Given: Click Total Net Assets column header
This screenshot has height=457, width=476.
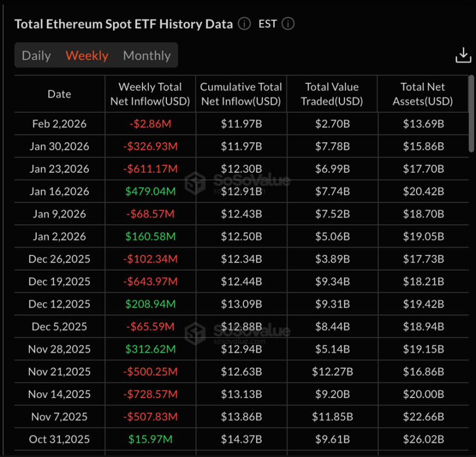Looking at the screenshot, I should point(423,94).
